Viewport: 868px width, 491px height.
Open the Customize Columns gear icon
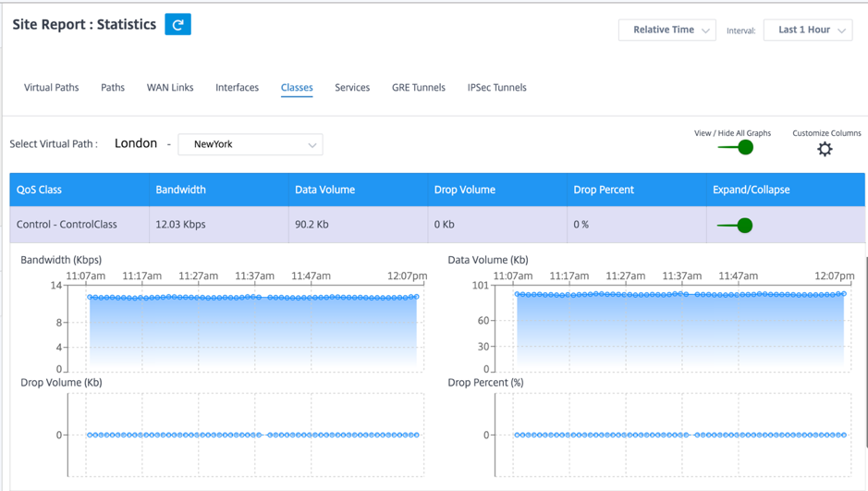(825, 149)
